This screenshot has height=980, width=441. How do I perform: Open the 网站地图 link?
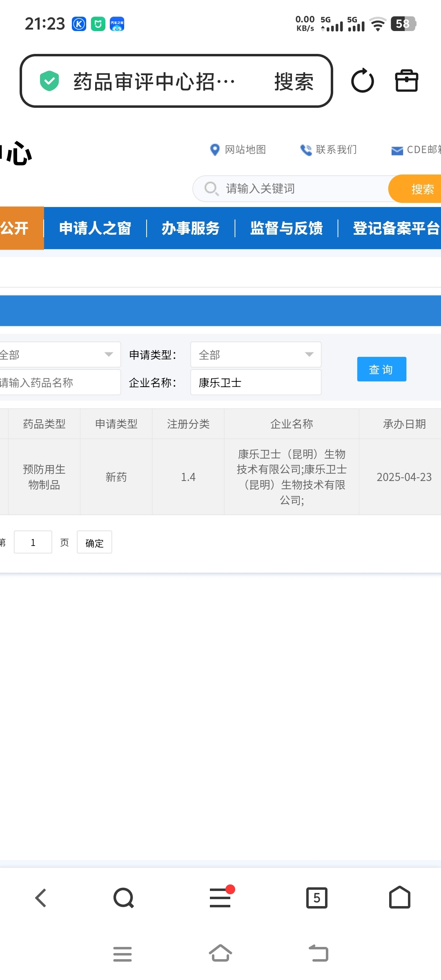click(x=245, y=150)
